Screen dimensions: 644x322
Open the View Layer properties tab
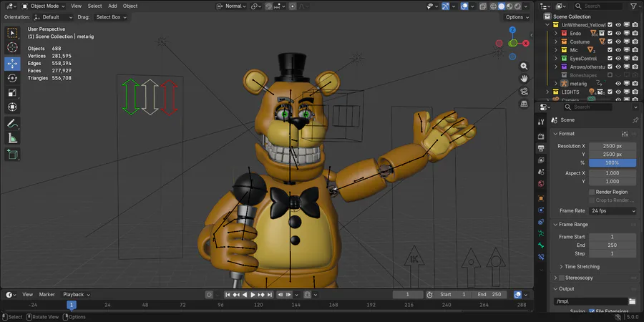(x=542, y=160)
